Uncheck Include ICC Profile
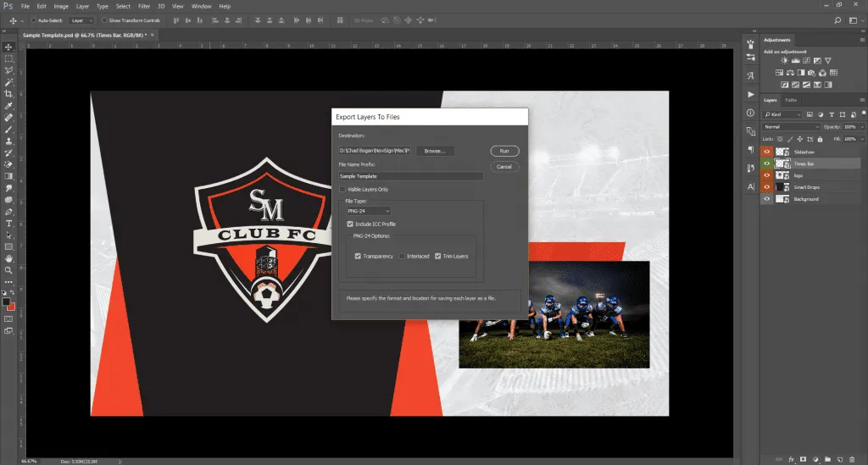This screenshot has height=465, width=868. tap(351, 224)
